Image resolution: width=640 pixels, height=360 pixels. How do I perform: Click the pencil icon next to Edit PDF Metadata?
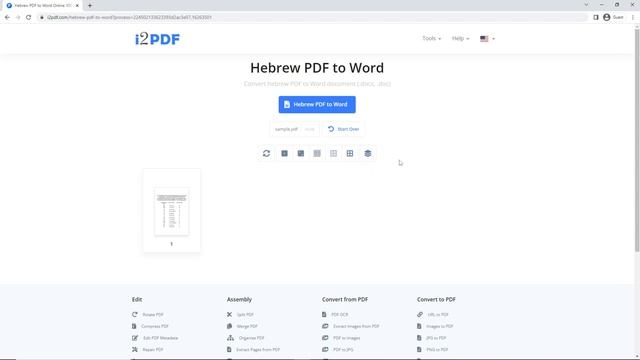135,338
